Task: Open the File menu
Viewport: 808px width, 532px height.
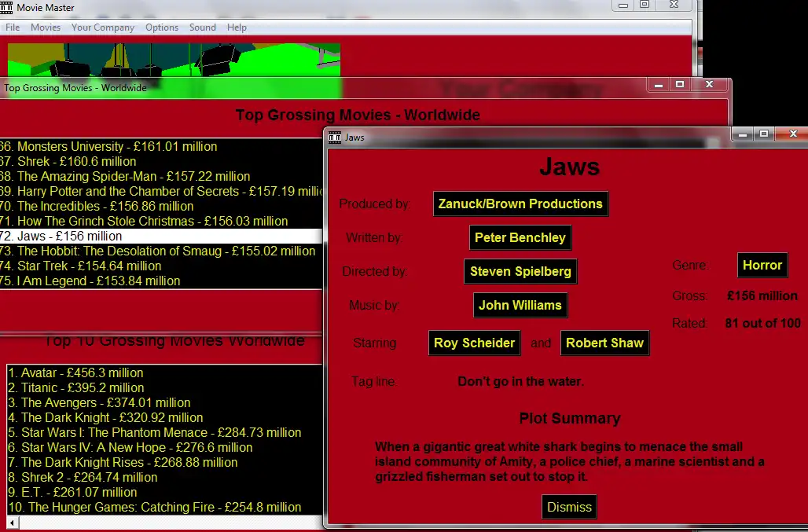Action: (x=13, y=28)
